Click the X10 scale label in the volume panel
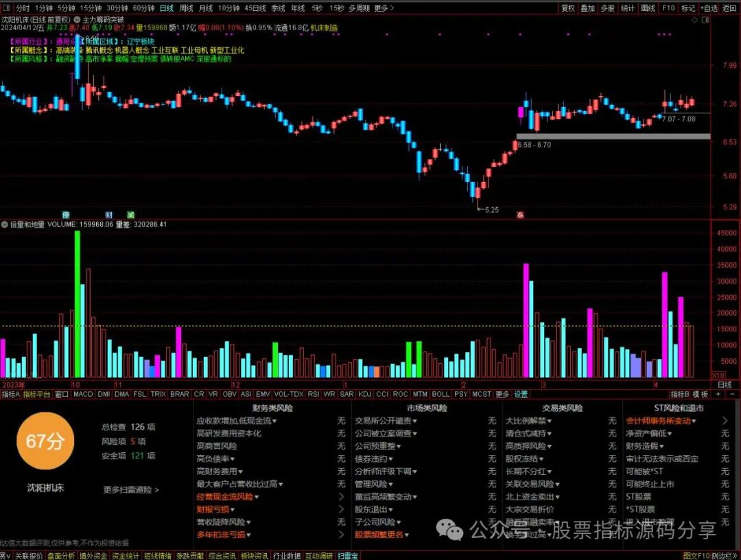 [719, 375]
